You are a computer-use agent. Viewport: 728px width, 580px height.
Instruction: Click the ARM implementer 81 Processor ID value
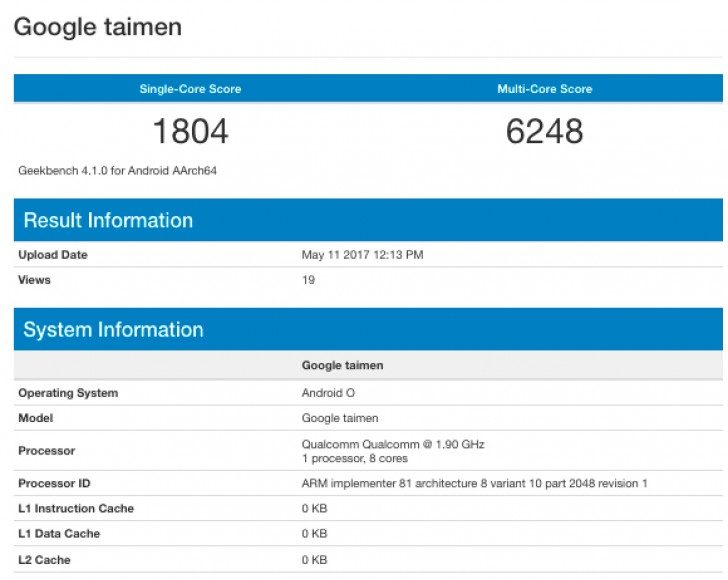(x=474, y=484)
